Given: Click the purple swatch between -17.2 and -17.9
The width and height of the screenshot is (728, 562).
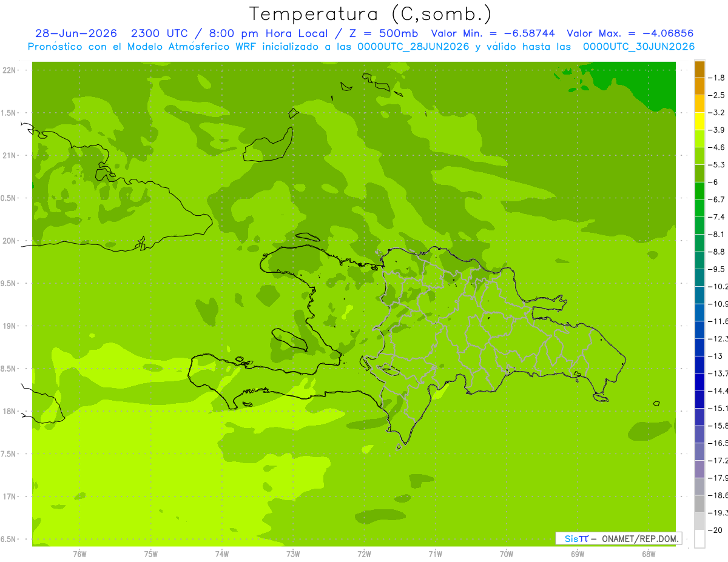Looking at the screenshot, I should (x=699, y=469).
